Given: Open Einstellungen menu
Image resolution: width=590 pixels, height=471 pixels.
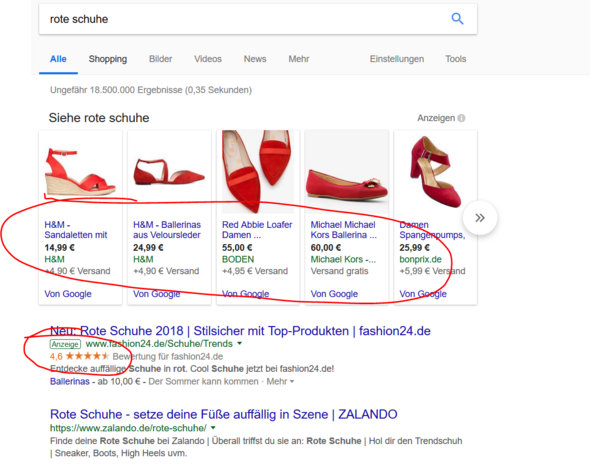Looking at the screenshot, I should click(x=397, y=59).
